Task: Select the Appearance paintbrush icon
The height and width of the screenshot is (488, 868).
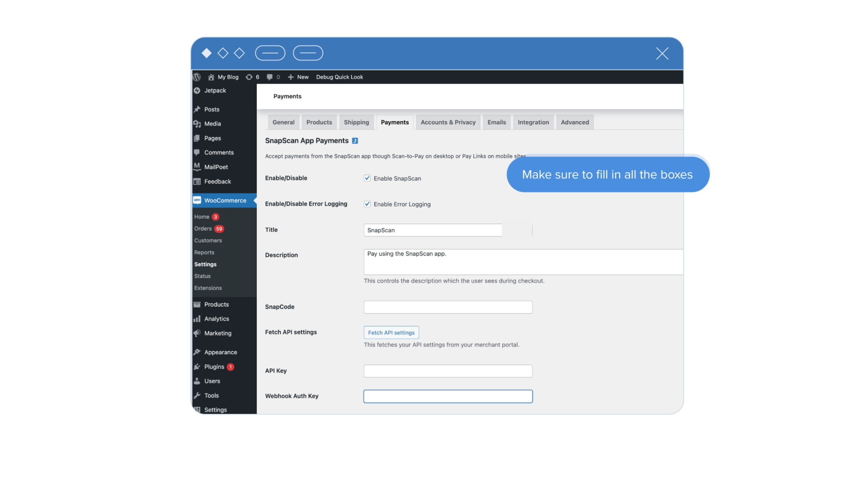Action: click(x=197, y=352)
